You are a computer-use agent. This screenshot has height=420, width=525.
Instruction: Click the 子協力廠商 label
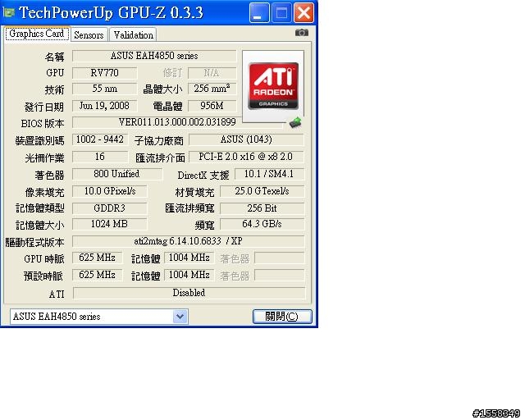tap(158, 140)
